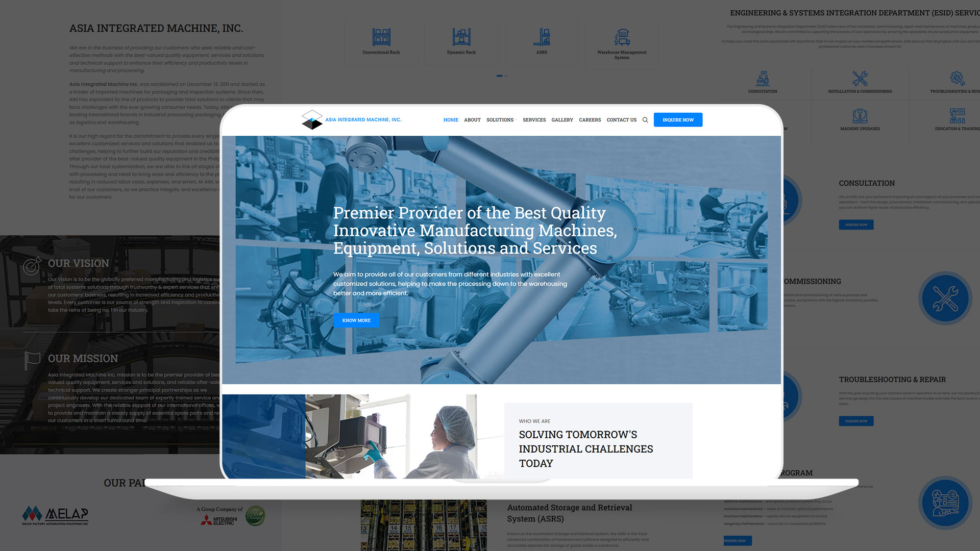Expand the Solutions dropdown menu
This screenshot has height=551, width=980.
[x=501, y=120]
